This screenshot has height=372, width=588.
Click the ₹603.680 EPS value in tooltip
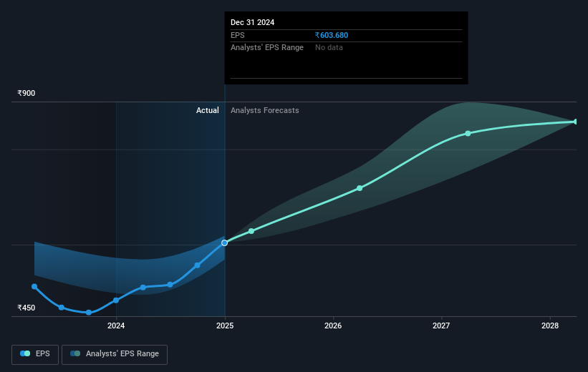click(x=332, y=35)
